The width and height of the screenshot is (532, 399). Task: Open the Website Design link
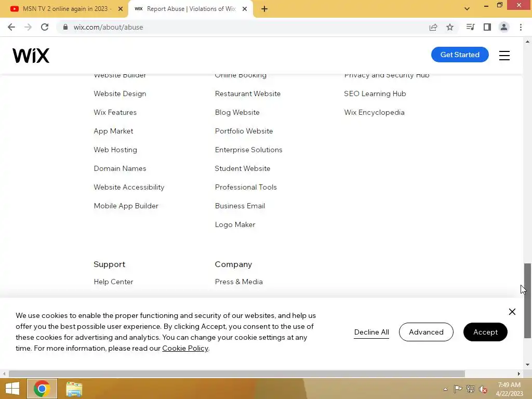[x=120, y=94]
